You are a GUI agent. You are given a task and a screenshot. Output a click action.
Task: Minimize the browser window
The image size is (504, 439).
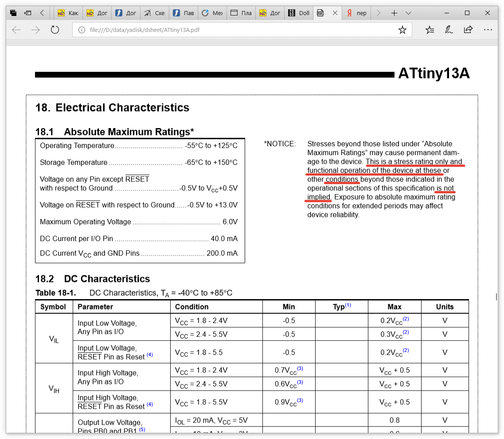[446, 13]
